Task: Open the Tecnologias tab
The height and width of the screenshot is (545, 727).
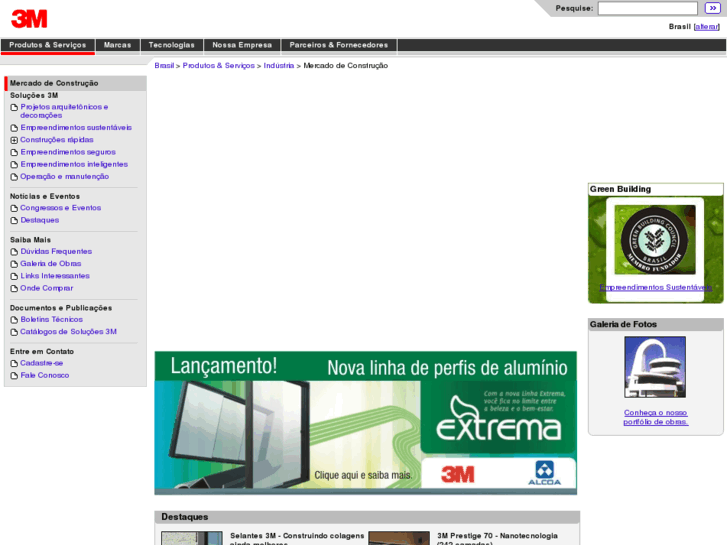Action: tap(172, 45)
